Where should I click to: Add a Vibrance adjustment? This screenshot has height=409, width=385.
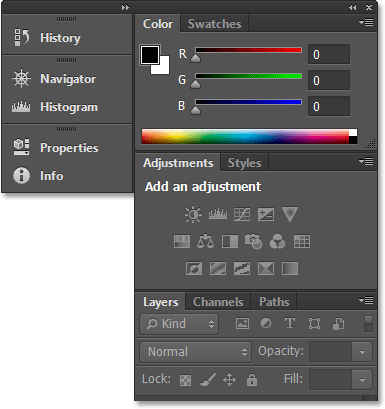coord(290,214)
